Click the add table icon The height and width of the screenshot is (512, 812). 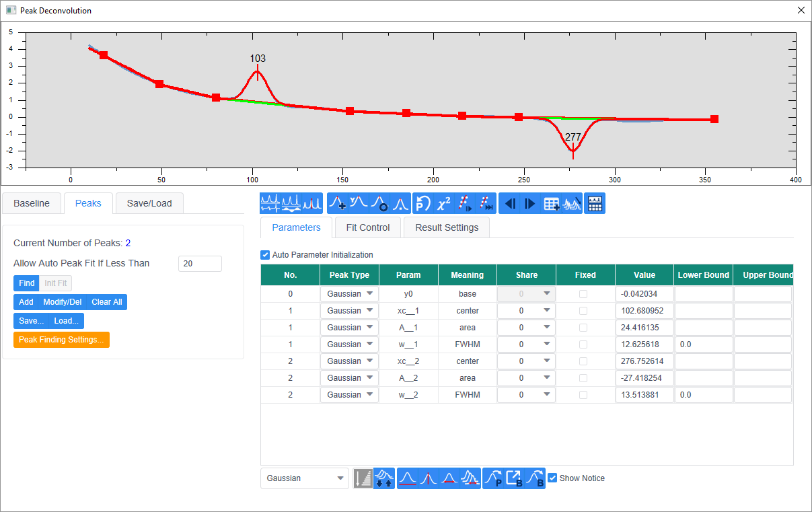(552, 204)
